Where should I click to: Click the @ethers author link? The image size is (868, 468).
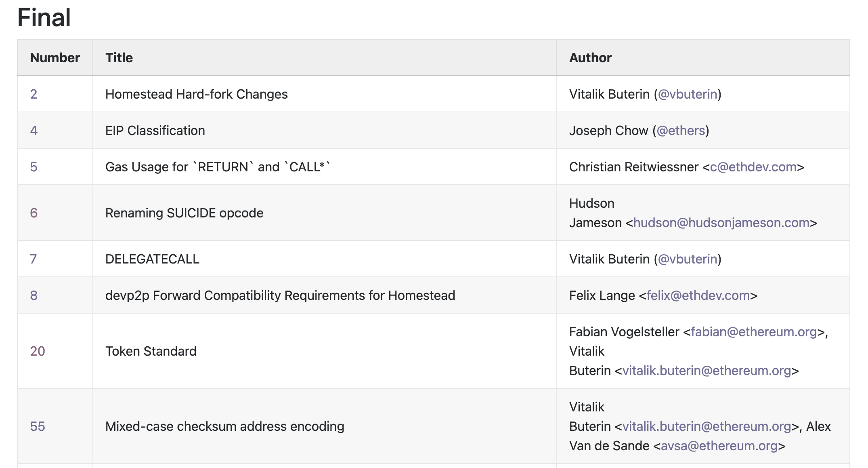tap(681, 131)
